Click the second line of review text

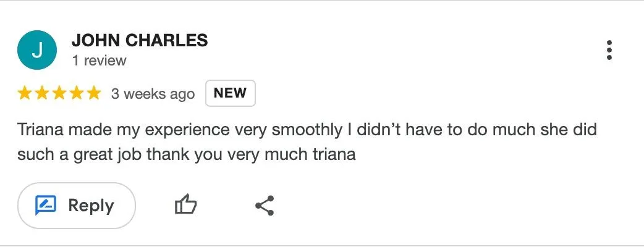tap(186, 154)
